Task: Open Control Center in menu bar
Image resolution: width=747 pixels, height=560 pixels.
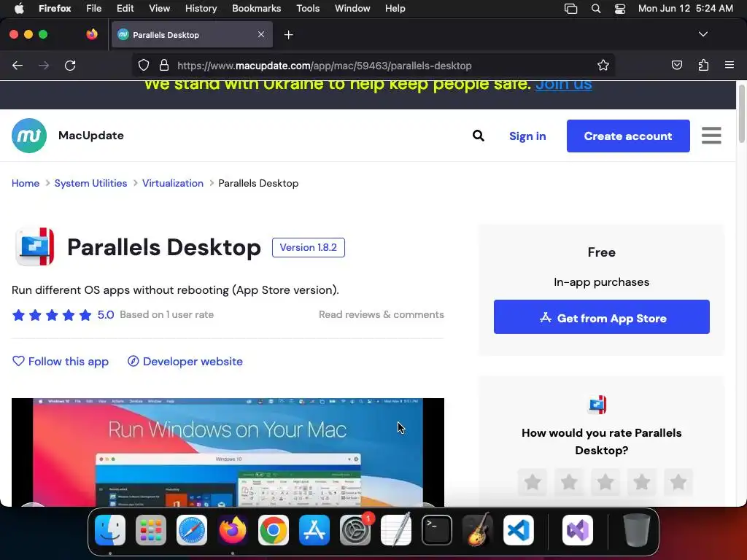Action: (x=620, y=9)
